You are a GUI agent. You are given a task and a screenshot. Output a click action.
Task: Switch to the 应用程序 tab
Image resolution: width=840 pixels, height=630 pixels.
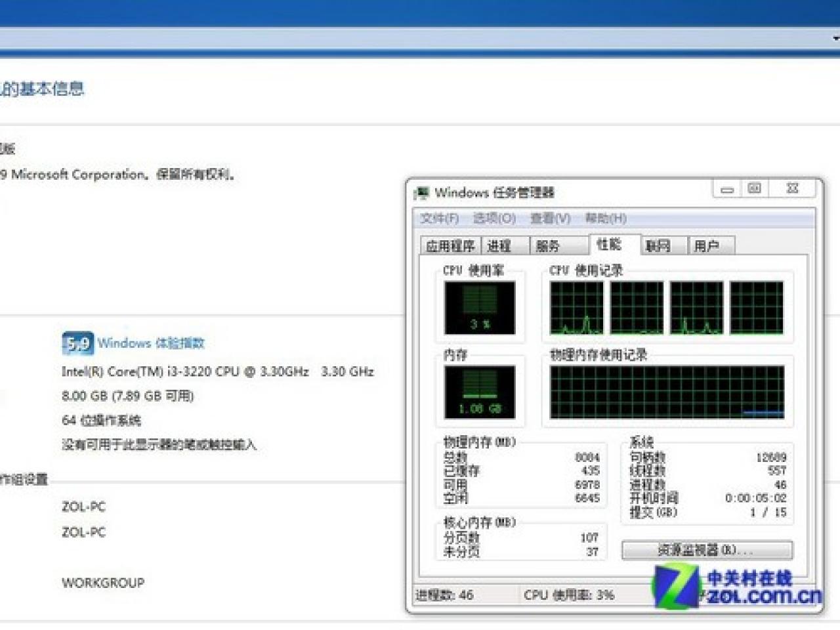coord(450,246)
